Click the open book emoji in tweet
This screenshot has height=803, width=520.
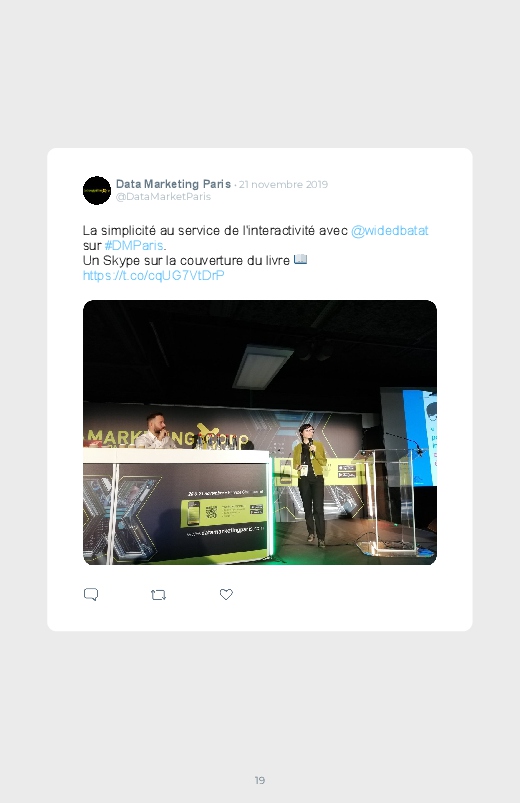pos(300,260)
